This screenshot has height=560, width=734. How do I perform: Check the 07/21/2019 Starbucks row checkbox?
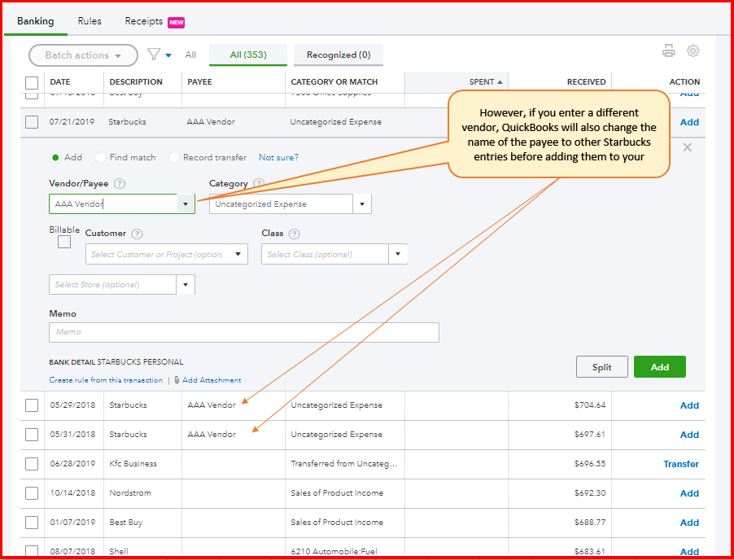pos(32,122)
